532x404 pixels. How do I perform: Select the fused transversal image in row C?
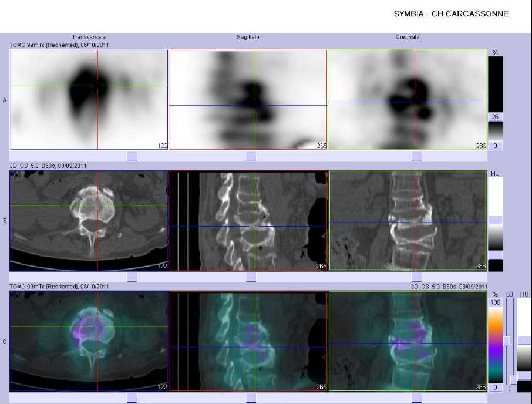tap(89, 341)
